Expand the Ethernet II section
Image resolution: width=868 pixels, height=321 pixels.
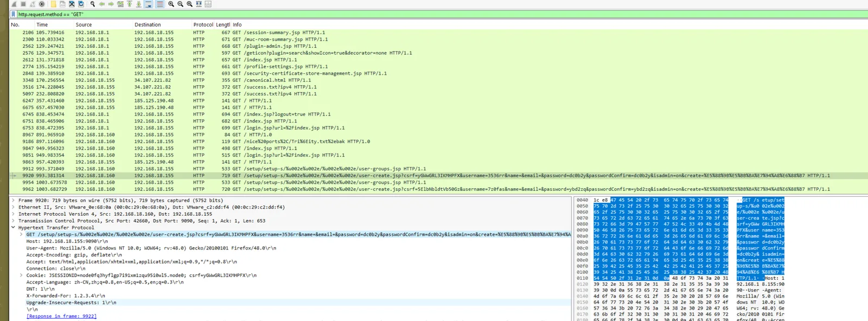13,207
